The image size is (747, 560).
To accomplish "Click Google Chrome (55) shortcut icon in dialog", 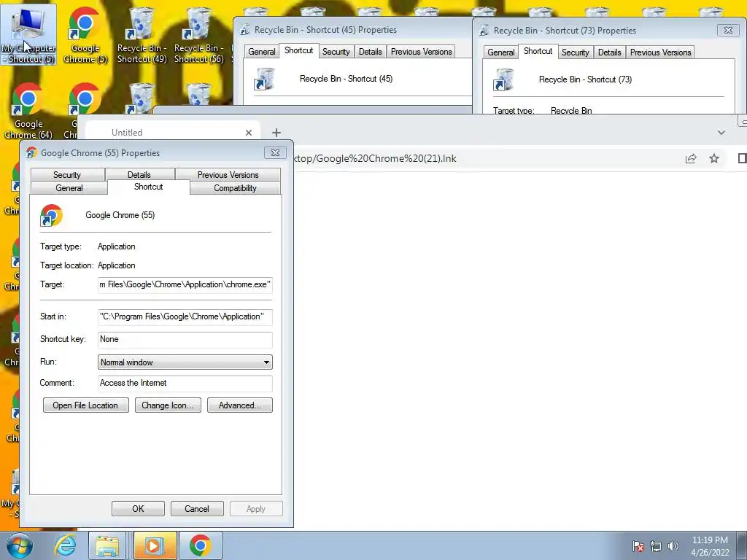I will 52,215.
